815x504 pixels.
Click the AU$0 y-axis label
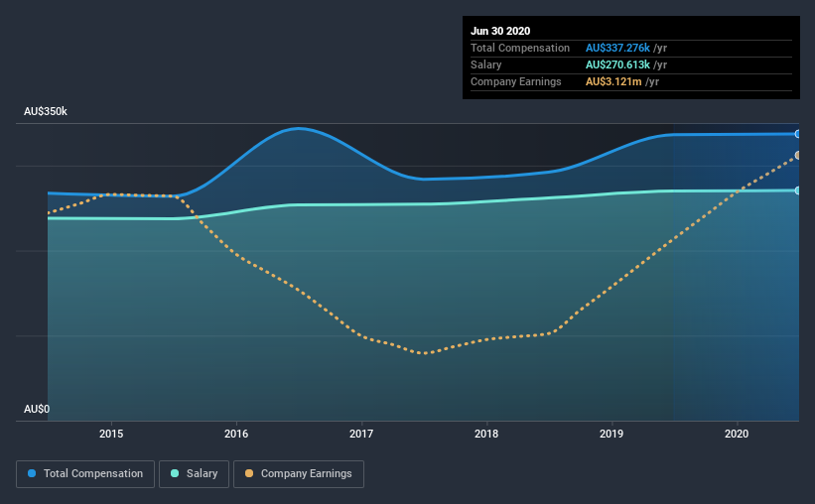(37, 410)
